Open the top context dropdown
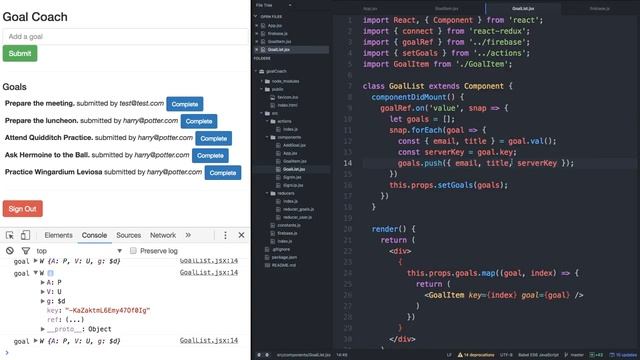Viewport: 640px width, 360px height. tap(80, 251)
